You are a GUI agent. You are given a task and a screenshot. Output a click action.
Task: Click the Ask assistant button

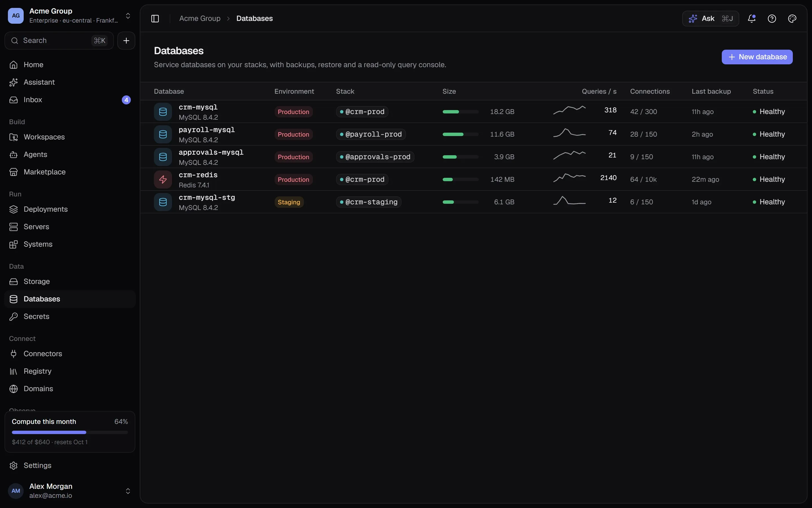click(x=710, y=18)
